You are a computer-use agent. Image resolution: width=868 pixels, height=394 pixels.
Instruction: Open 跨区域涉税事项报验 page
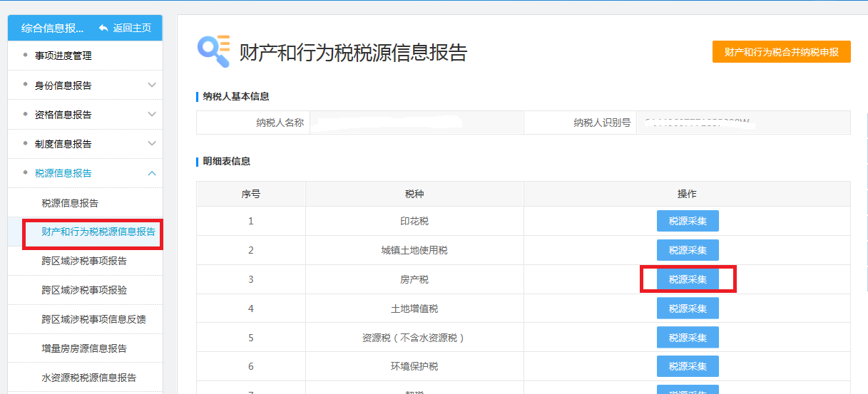tap(84, 290)
